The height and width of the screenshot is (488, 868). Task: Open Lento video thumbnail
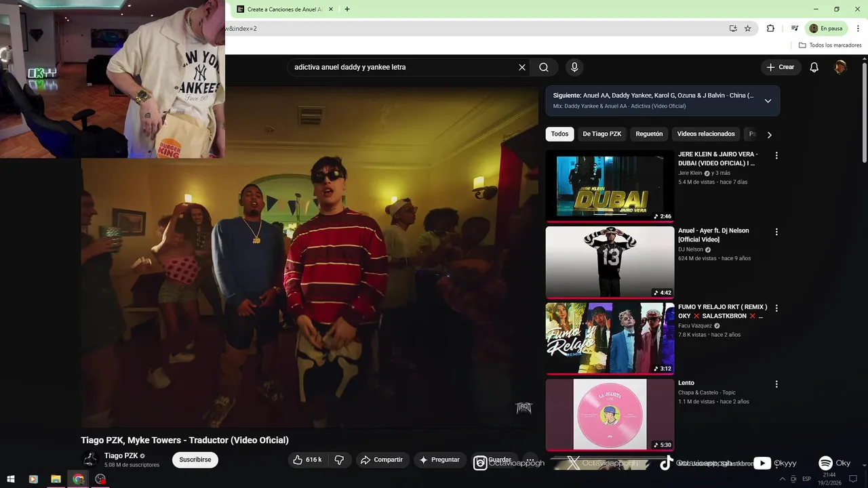tap(610, 415)
